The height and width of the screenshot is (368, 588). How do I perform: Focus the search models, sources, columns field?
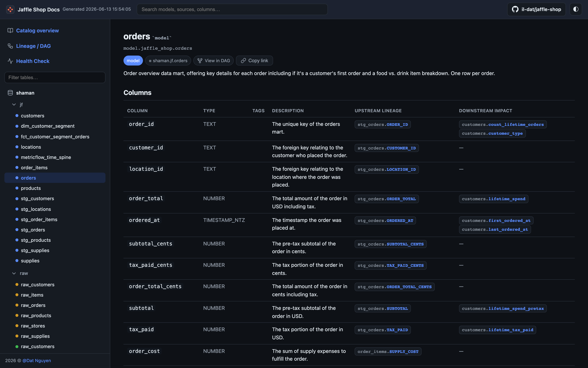pos(232,9)
